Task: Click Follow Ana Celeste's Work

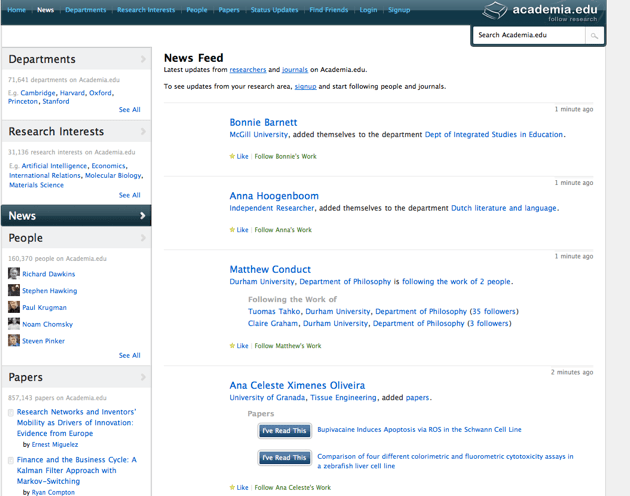Action: click(x=292, y=488)
